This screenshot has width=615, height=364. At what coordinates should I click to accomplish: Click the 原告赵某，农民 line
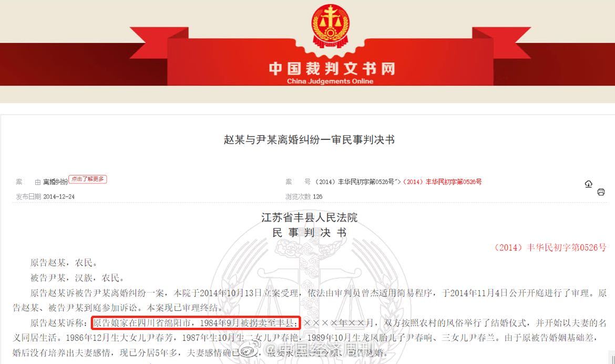(x=64, y=263)
